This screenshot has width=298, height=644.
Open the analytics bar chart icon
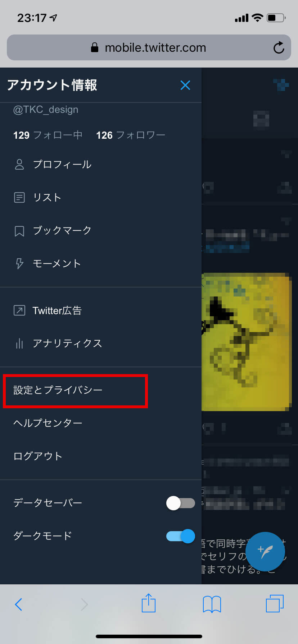(x=19, y=344)
